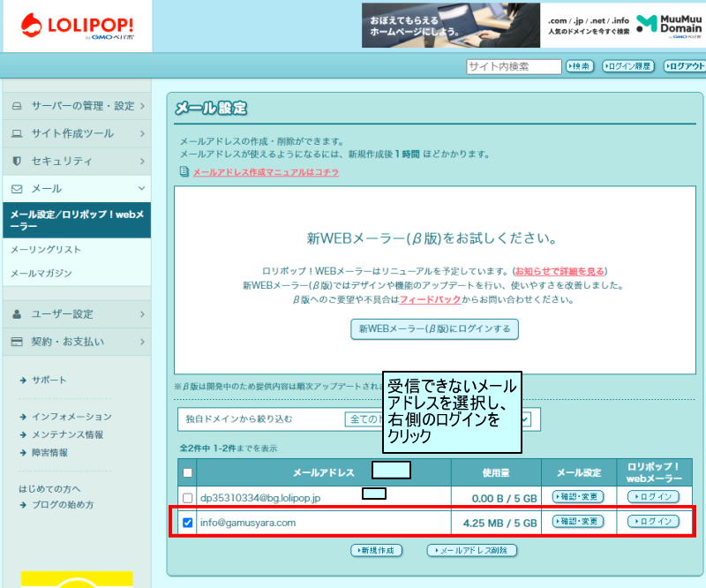Viewport: 706px width, 588px height.
Task: Click ログイン button for info@gamusyara.com
Action: (x=653, y=522)
